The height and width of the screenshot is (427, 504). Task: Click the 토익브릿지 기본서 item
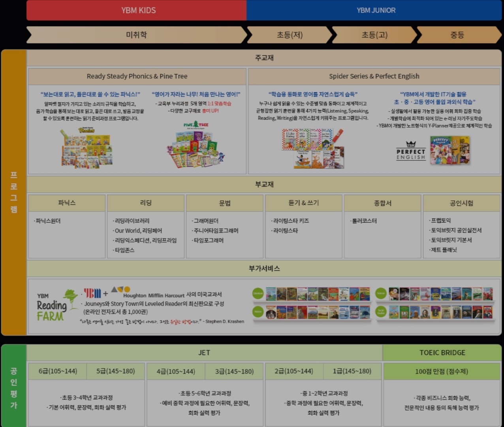(451, 240)
